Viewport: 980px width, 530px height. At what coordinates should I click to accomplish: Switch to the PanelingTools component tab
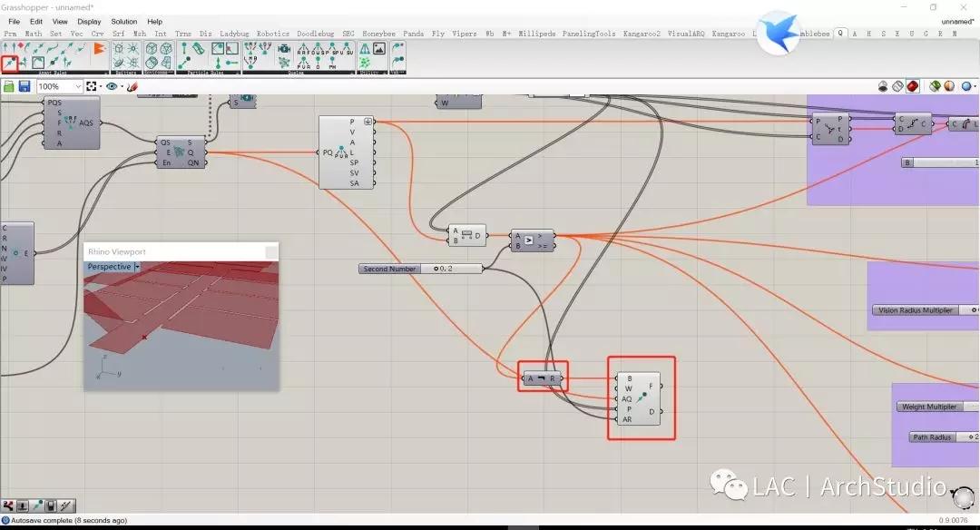pyautogui.click(x=589, y=34)
